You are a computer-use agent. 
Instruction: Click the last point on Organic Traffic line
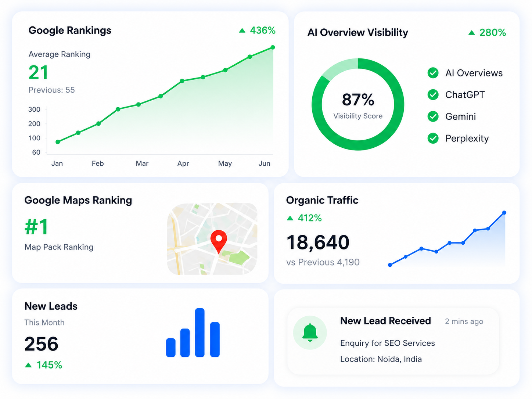click(x=504, y=213)
